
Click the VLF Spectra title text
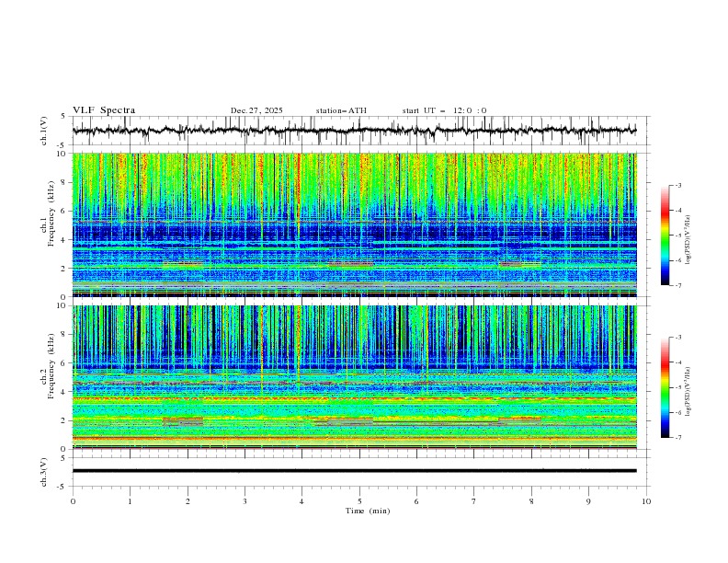pyautogui.click(x=104, y=110)
